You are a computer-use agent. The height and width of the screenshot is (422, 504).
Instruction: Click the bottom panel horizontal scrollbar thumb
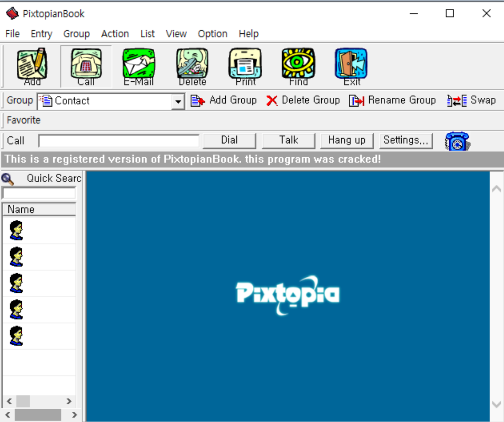point(38,415)
